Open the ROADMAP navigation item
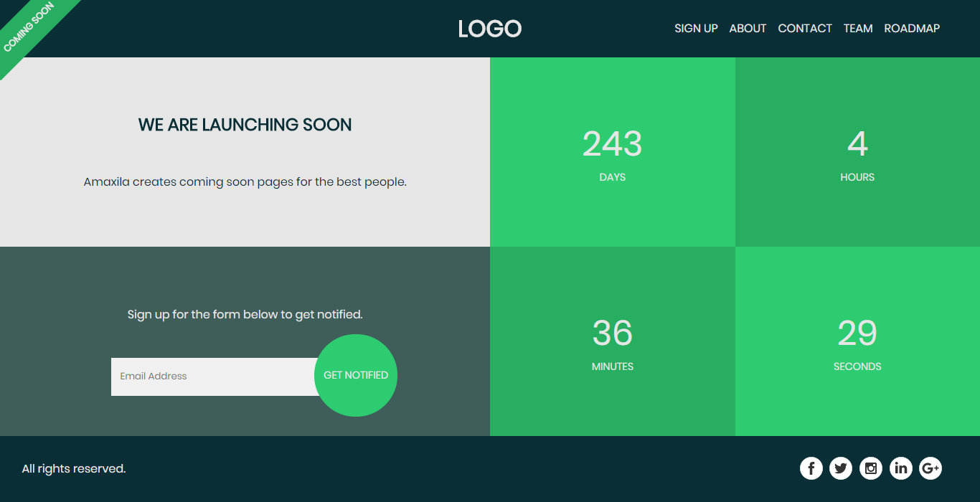Viewport: 980px width, 502px height. [912, 28]
